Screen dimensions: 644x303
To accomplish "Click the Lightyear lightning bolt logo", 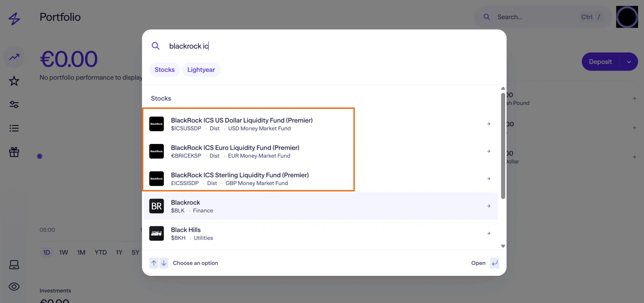I will (x=14, y=19).
